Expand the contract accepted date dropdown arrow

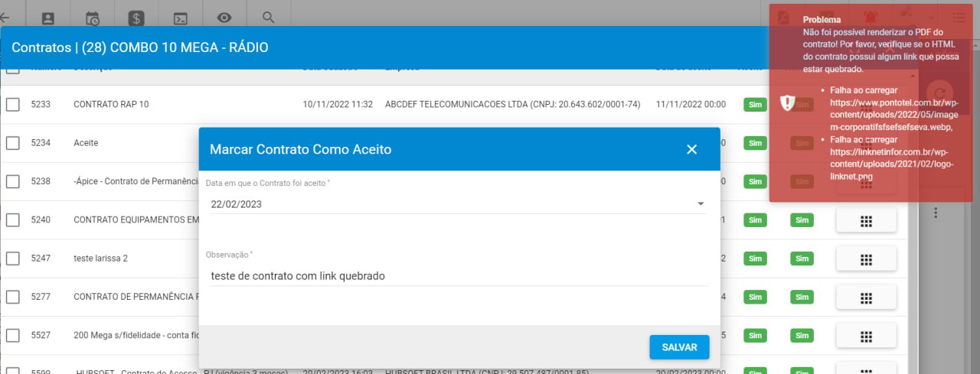[x=700, y=204]
